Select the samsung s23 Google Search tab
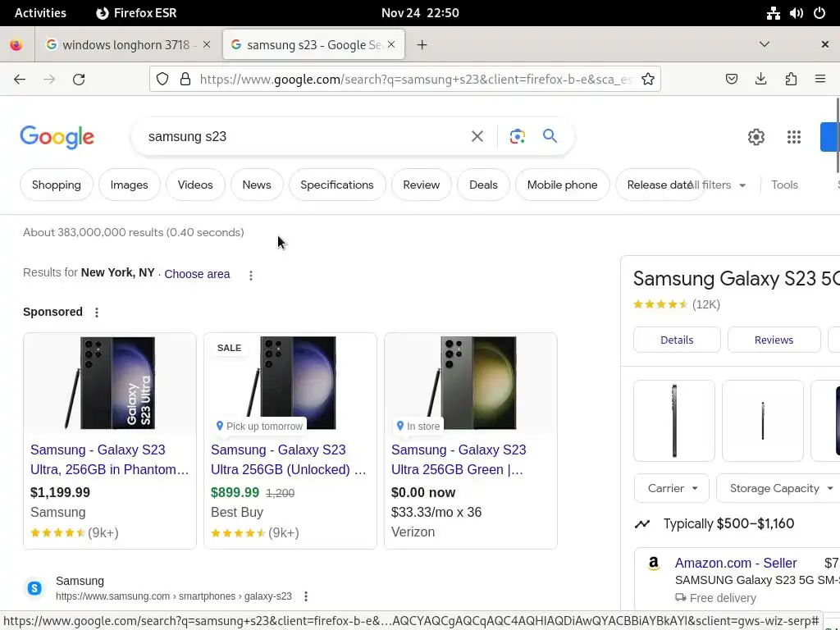The height and width of the screenshot is (630, 840). click(x=313, y=45)
